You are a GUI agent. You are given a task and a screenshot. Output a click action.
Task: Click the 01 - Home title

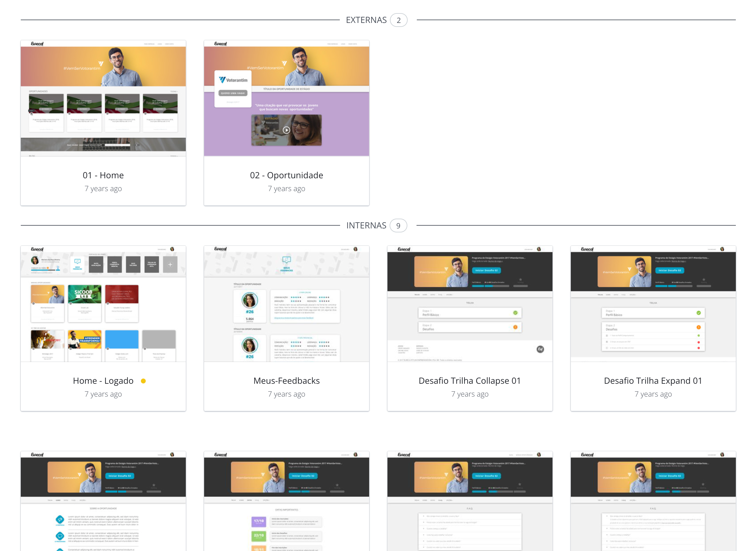point(103,175)
